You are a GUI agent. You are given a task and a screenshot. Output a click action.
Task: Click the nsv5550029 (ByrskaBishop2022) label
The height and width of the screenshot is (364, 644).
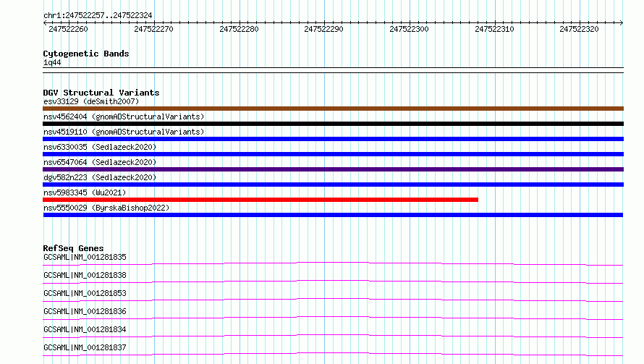(x=106, y=208)
